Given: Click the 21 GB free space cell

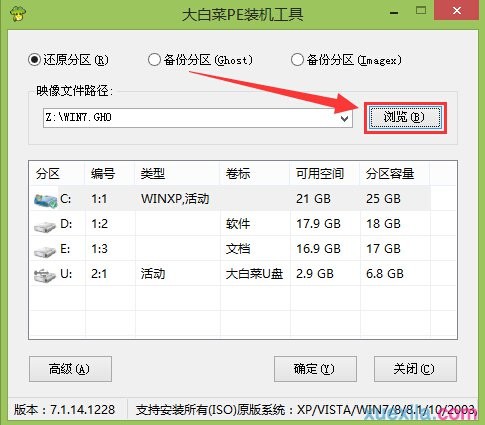Looking at the screenshot, I should point(313,199).
